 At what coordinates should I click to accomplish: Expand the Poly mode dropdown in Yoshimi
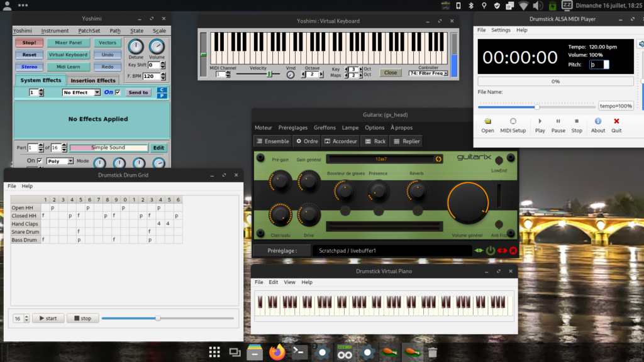61,161
